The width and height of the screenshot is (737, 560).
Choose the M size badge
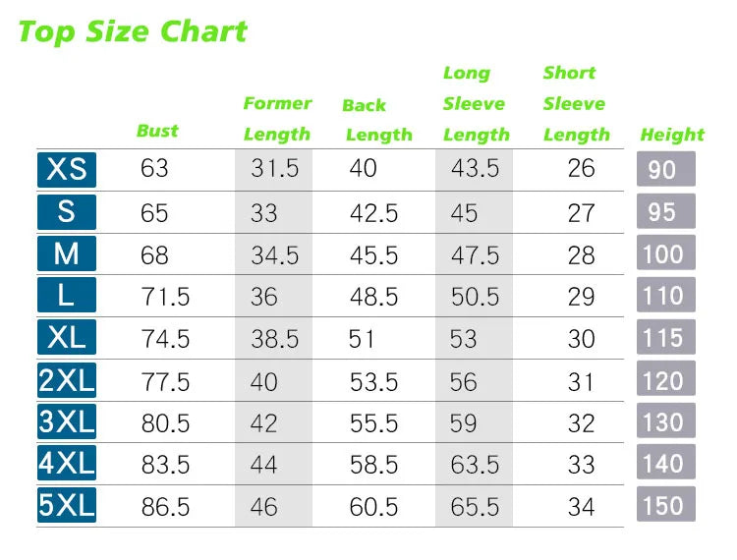coord(67,253)
